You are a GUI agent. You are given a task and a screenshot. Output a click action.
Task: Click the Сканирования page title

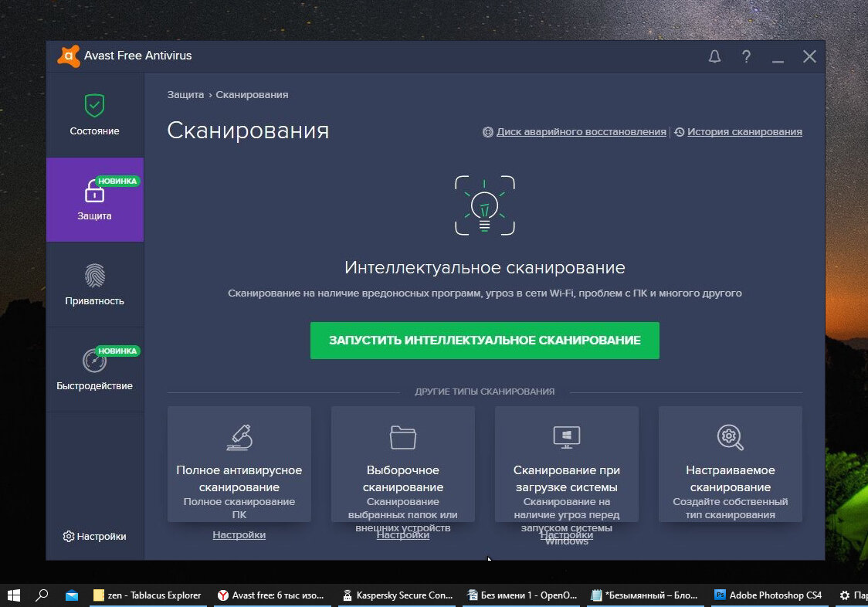[248, 131]
